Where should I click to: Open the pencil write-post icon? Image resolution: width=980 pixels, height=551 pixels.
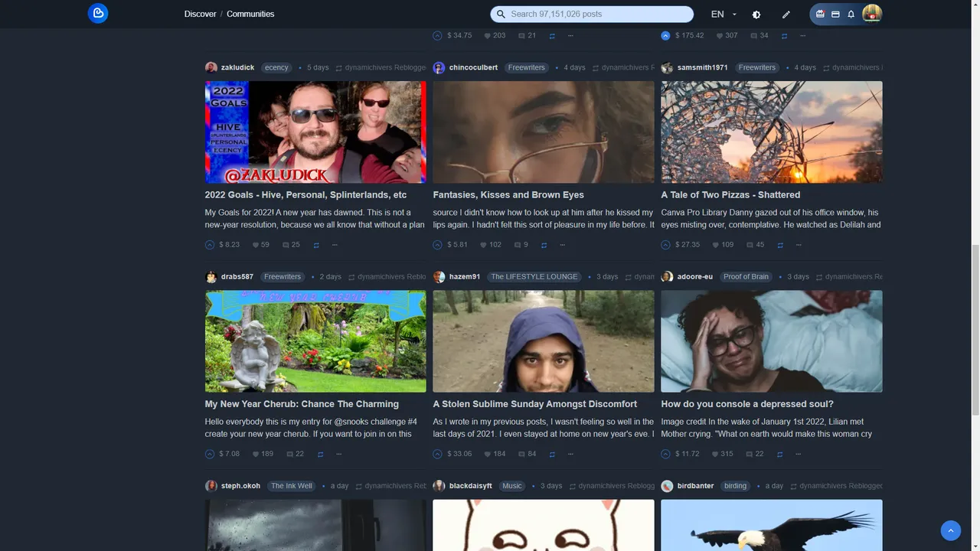[786, 15]
